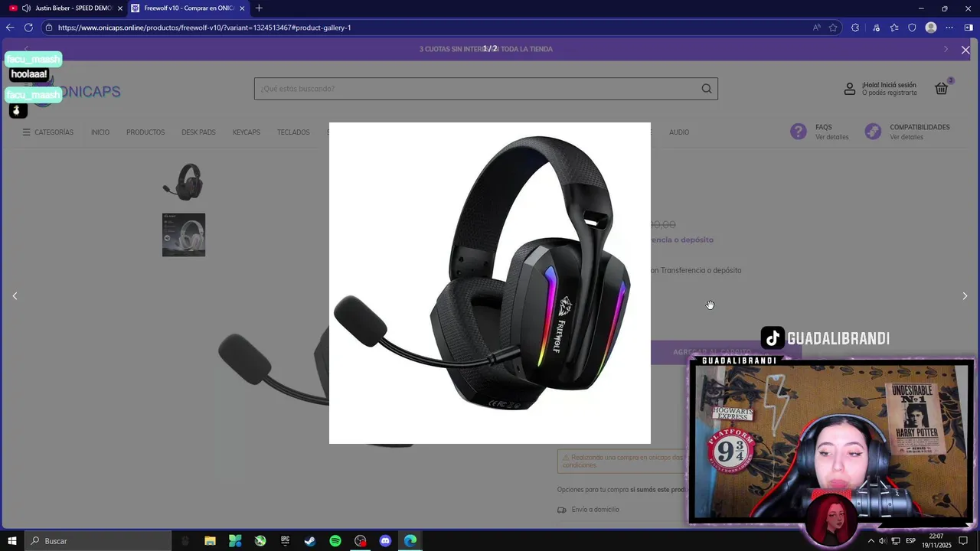This screenshot has width=980, height=551.
Task: Open File Explorer from the taskbar
Action: click(x=210, y=541)
